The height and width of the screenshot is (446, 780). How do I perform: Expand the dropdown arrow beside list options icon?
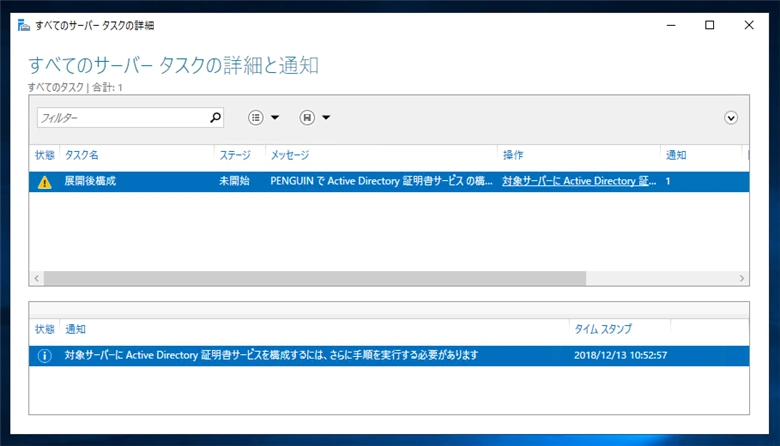tap(275, 118)
